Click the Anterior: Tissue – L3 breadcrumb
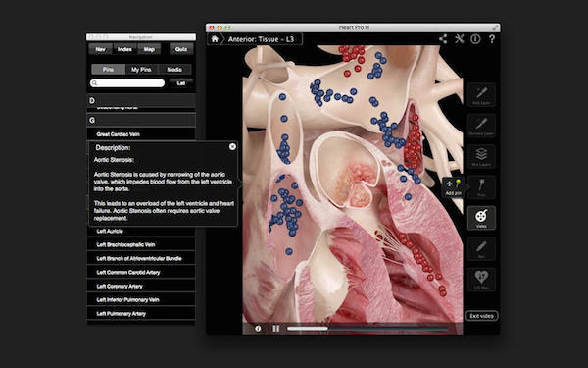The width and height of the screenshot is (588, 368). coord(262,39)
